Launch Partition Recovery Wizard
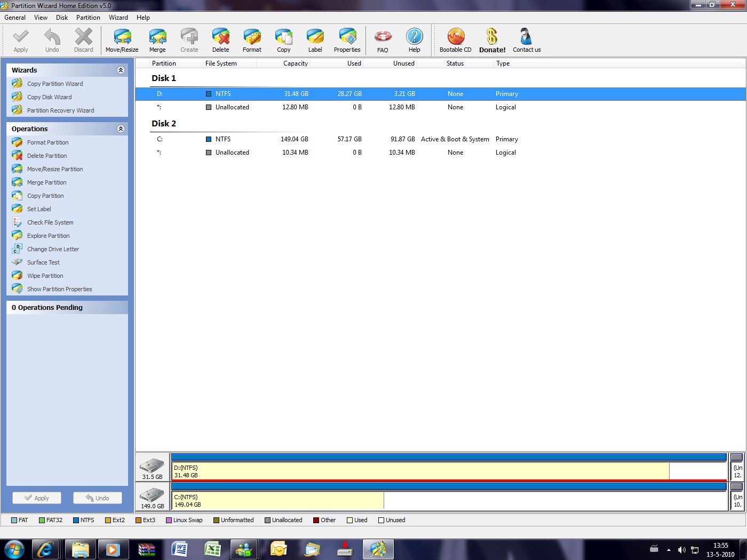 [x=60, y=110]
